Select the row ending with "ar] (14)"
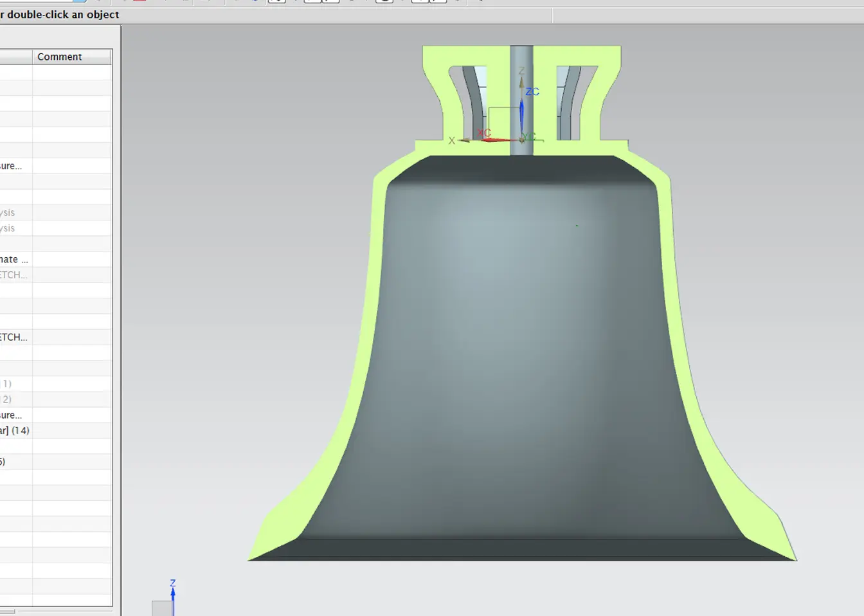864x616 pixels. coord(56,430)
